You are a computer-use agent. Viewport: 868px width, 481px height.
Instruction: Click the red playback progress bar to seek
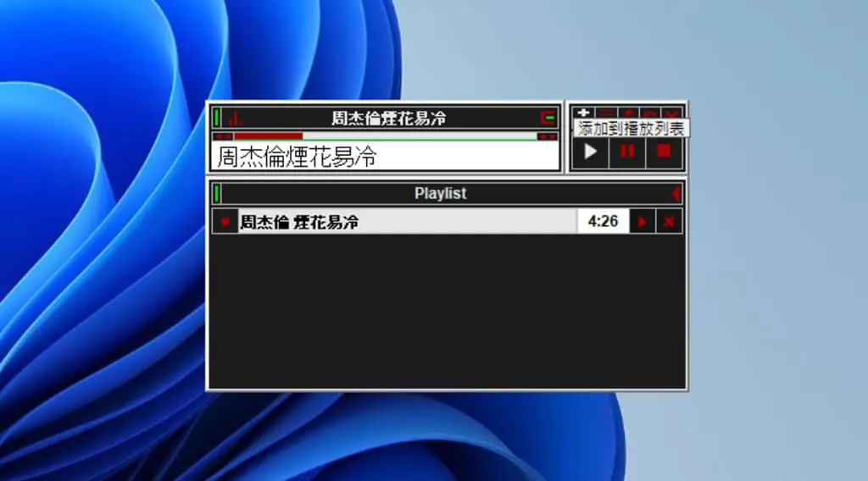click(268, 136)
